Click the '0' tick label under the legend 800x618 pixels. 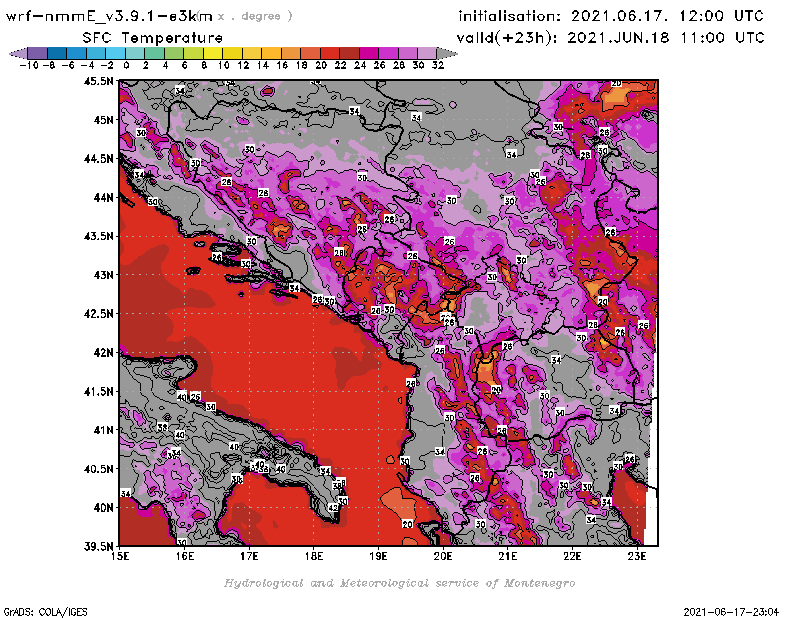[127, 65]
